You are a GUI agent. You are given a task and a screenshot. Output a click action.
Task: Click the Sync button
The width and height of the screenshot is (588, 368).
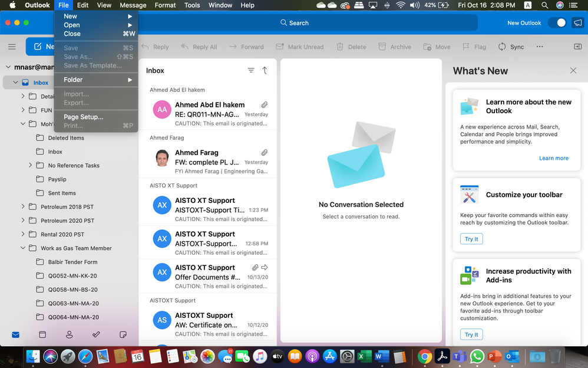tap(511, 47)
